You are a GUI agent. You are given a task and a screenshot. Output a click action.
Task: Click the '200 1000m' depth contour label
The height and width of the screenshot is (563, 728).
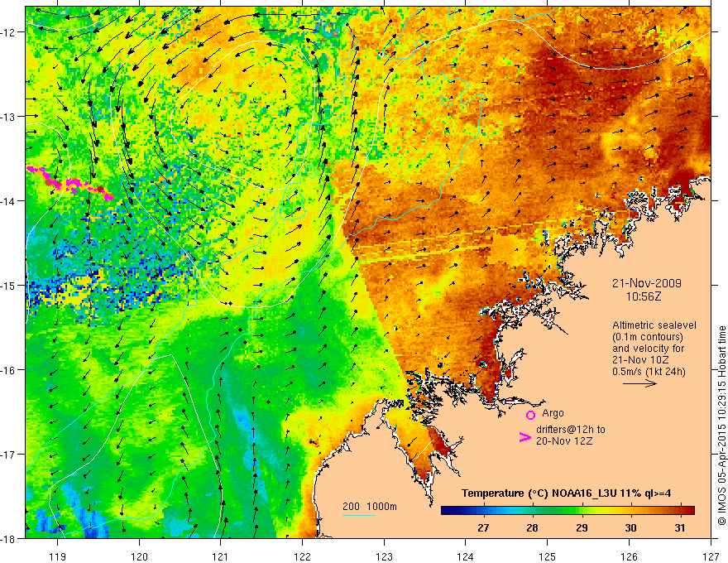coord(370,507)
